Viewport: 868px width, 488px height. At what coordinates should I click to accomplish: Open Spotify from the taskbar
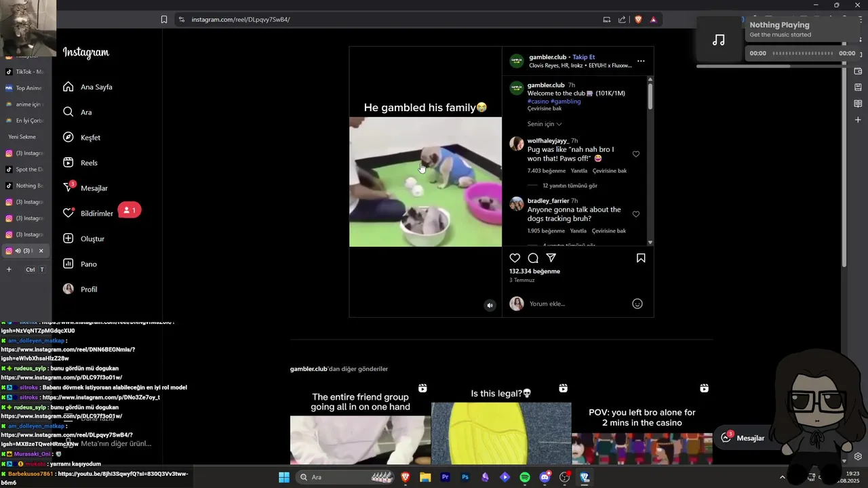click(x=525, y=477)
